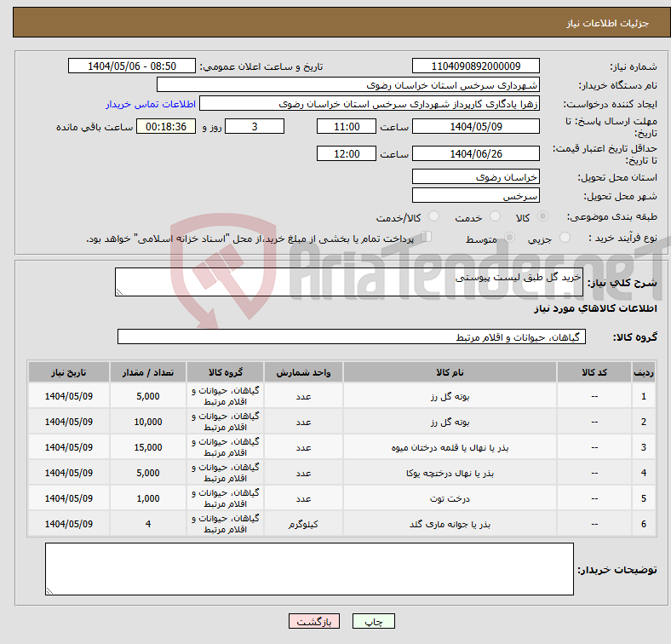671x644 pixels.
Task: Click the اطلاعات کالاهای مورد نیاز heading
Action: (x=595, y=308)
